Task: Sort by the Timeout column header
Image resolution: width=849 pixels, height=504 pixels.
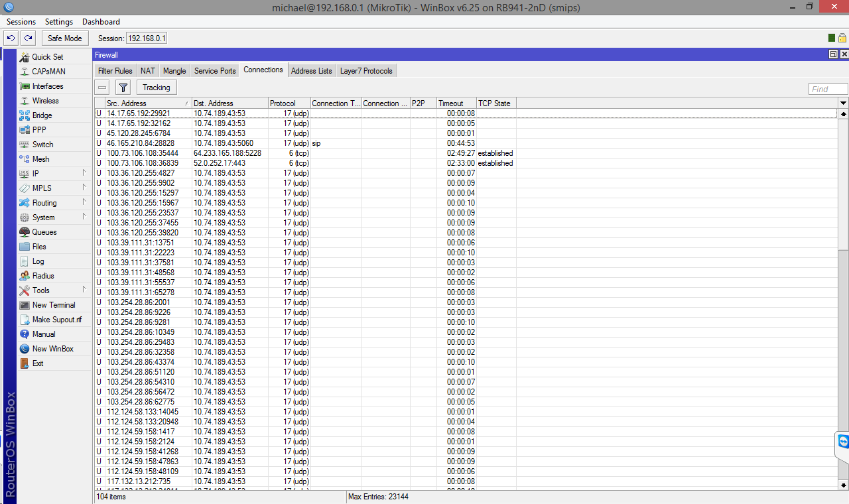Action: [456, 103]
